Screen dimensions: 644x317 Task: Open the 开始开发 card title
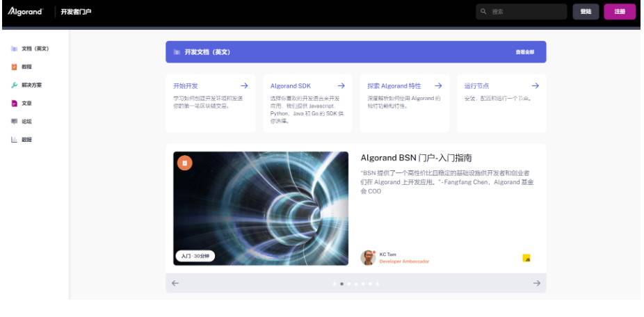point(186,86)
